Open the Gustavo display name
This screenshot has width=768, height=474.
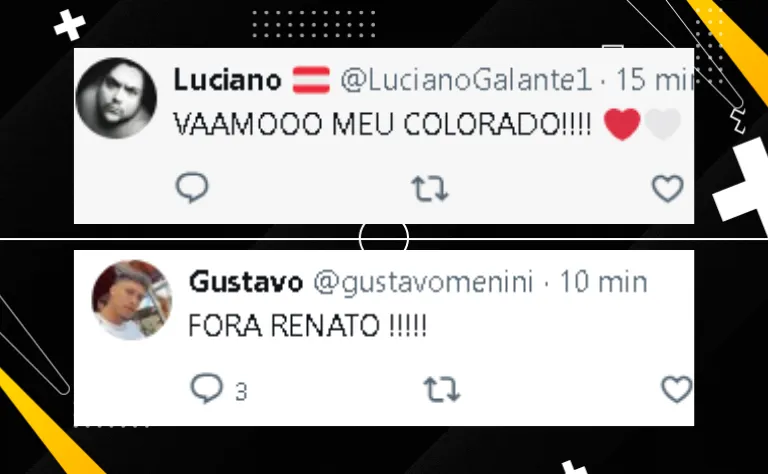(246, 282)
